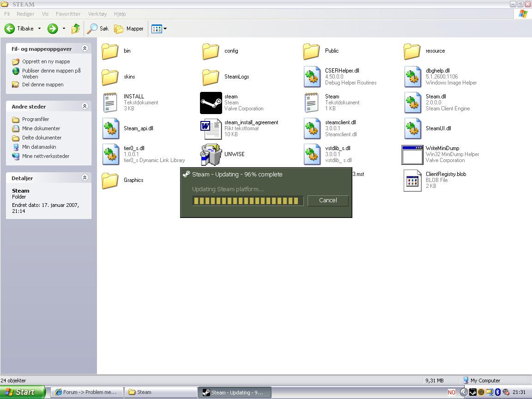Open the SteamLogs folder icon
The image size is (532, 399).
tap(211, 77)
